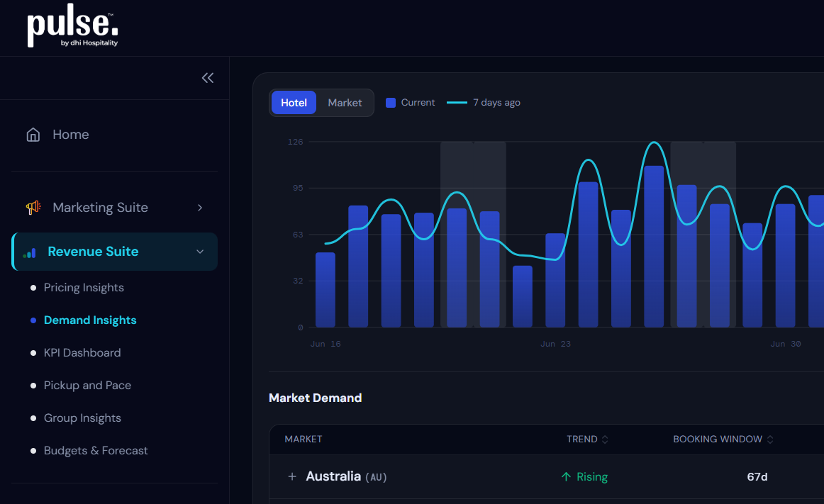Open Revenue Suite menu

[114, 252]
